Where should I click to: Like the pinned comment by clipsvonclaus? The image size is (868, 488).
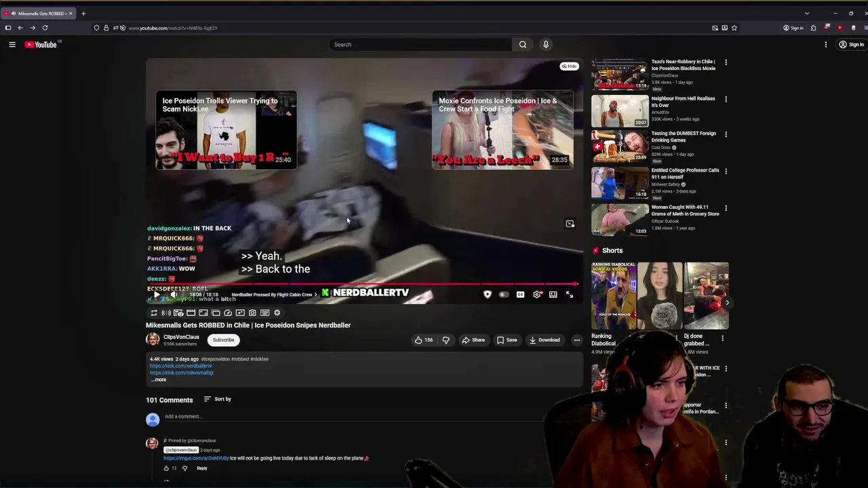166,468
